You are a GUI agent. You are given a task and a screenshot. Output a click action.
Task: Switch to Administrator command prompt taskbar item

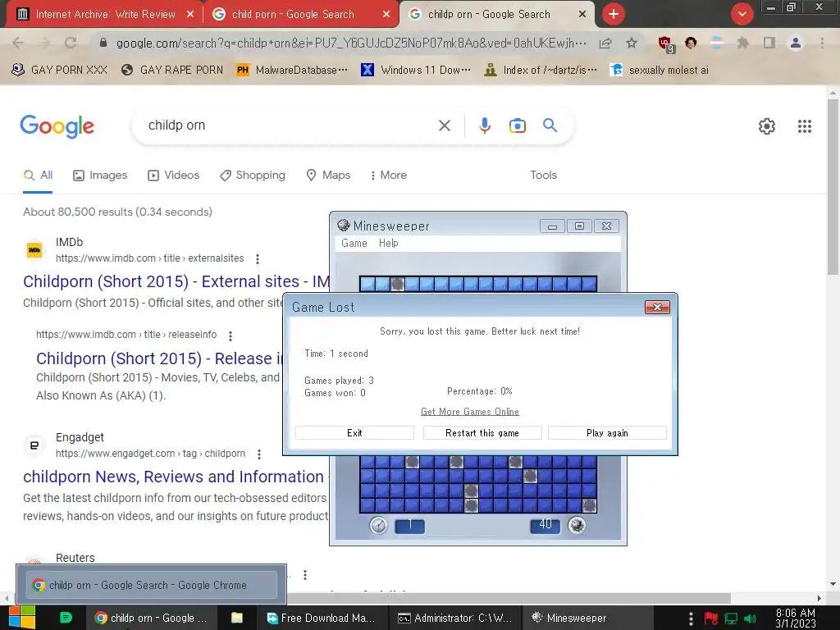pos(454,618)
